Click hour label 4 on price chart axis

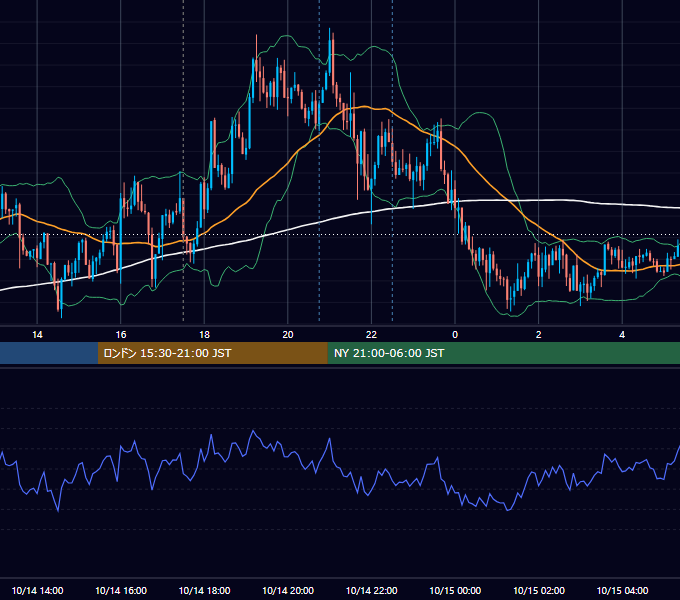tap(622, 335)
